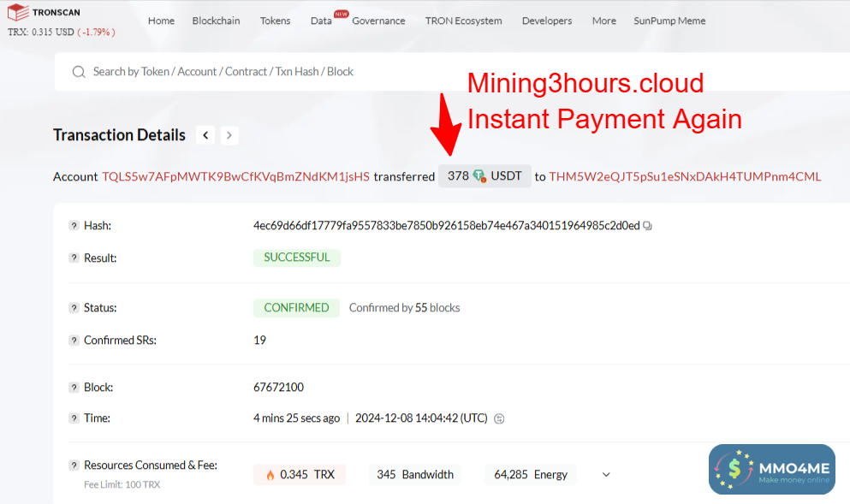Image resolution: width=850 pixels, height=504 pixels.
Task: Copy the transaction hash with copy icon
Action: click(647, 225)
